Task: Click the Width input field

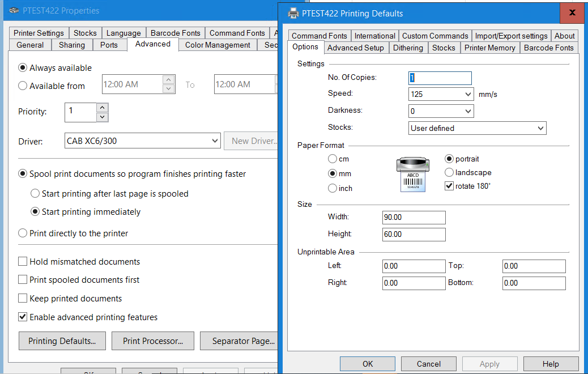Action: click(414, 217)
